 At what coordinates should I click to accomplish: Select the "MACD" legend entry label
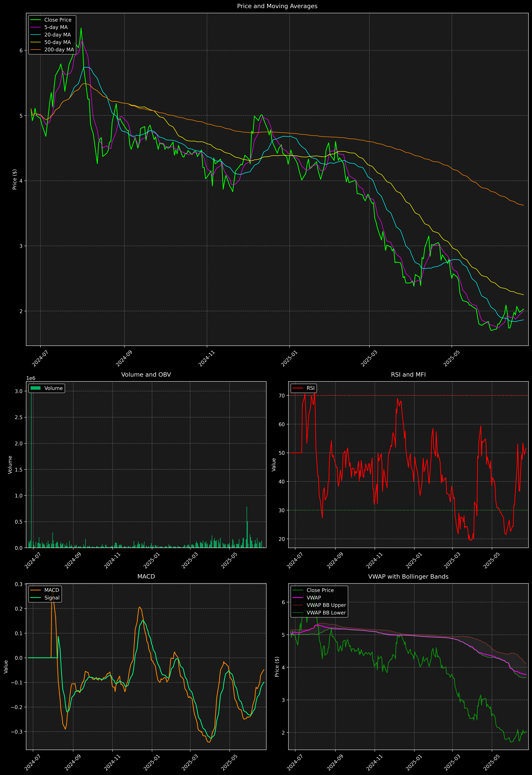(x=52, y=590)
